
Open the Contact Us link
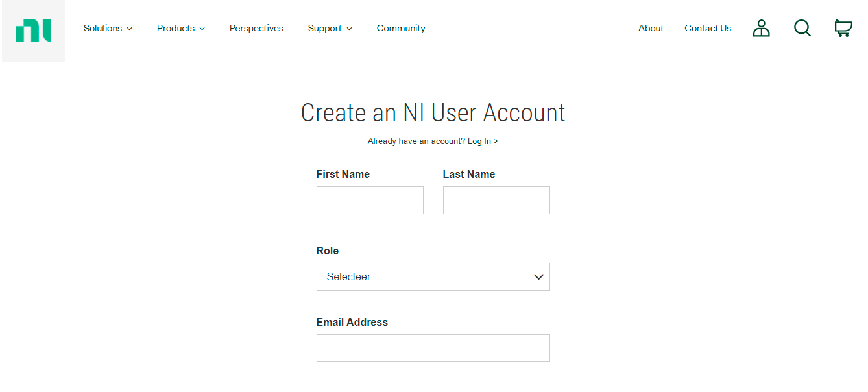708,28
